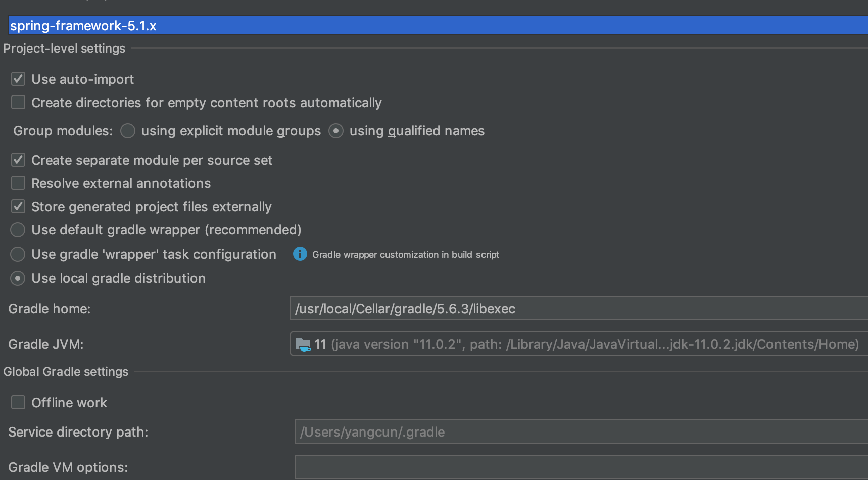Choose Use gradle 'wrapper' task configuration
This screenshot has height=480, width=868.
point(18,254)
